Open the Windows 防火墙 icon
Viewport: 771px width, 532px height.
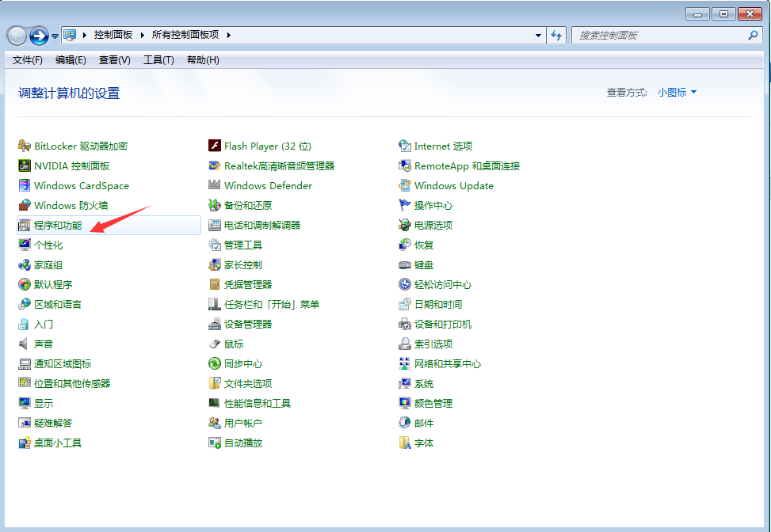coord(24,205)
